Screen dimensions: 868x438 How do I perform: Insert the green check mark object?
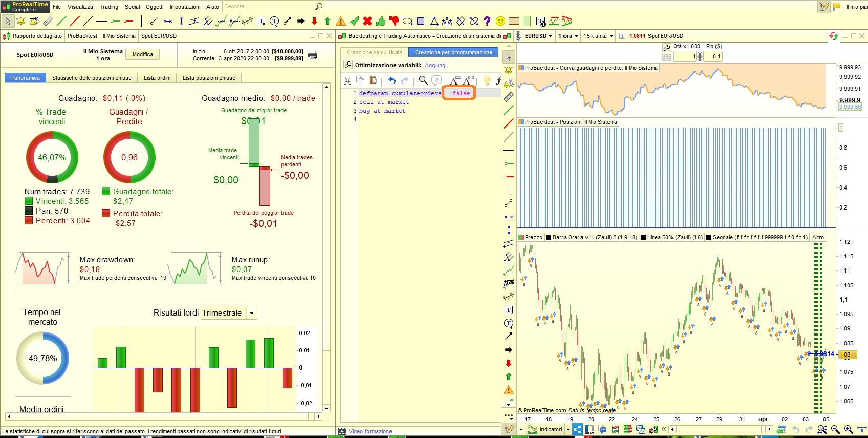click(x=354, y=21)
